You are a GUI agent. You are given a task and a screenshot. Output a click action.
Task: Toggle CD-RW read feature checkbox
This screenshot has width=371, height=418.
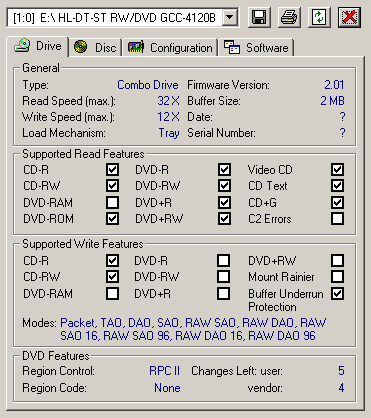113,185
